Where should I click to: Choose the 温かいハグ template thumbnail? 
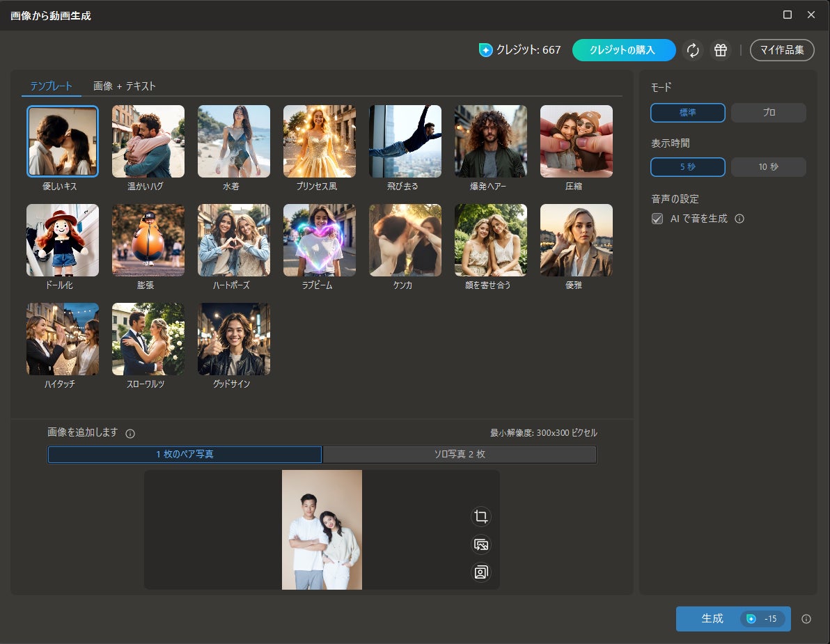148,141
